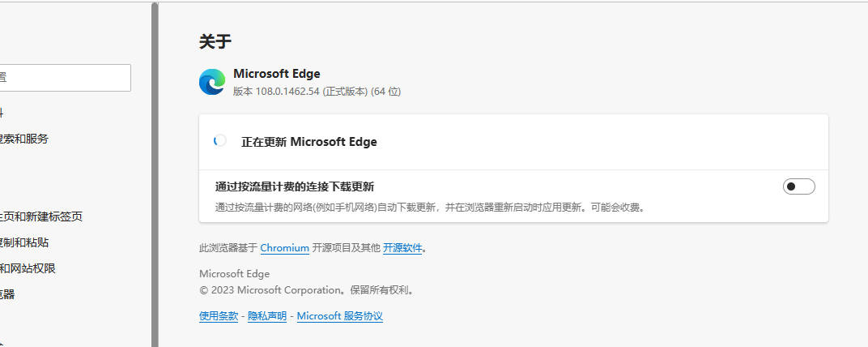Click the metered network description text
The width and height of the screenshot is (868, 347).
[x=430, y=208]
